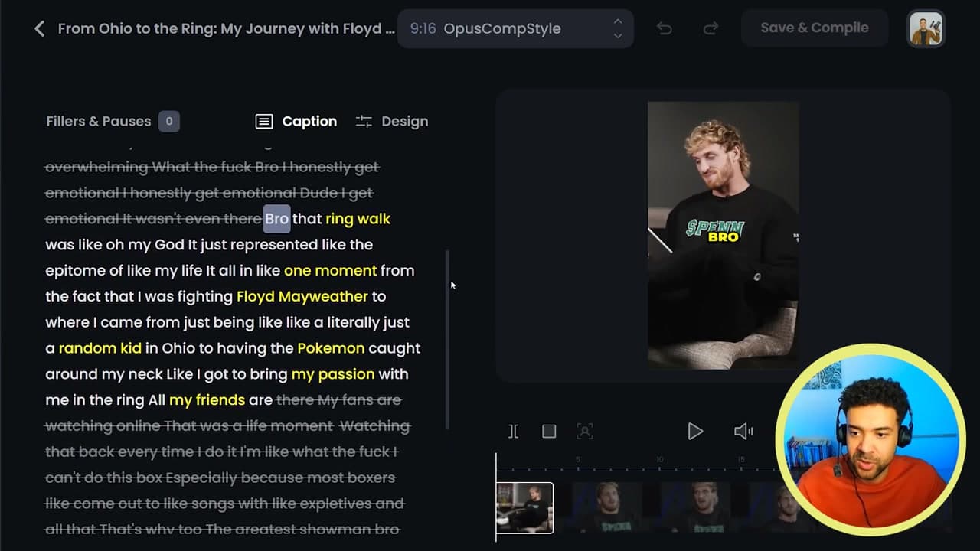This screenshot has height=551, width=980.
Task: Open the user profile avatar
Action: pos(926,29)
